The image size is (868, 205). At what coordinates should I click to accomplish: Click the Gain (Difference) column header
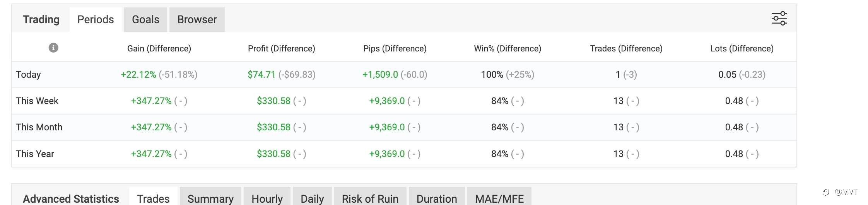click(159, 48)
